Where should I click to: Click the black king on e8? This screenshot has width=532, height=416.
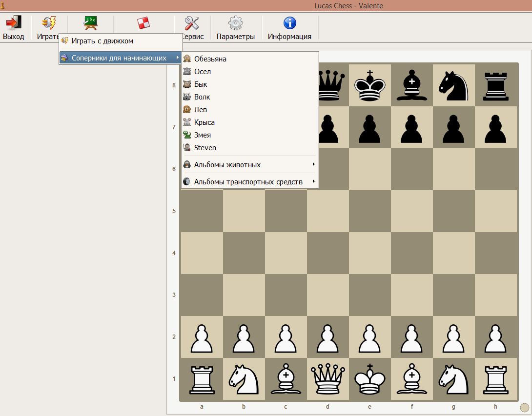pyautogui.click(x=370, y=85)
